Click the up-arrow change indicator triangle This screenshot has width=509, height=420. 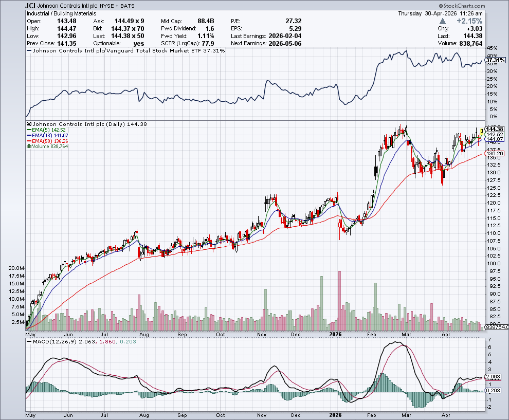tap(442, 21)
